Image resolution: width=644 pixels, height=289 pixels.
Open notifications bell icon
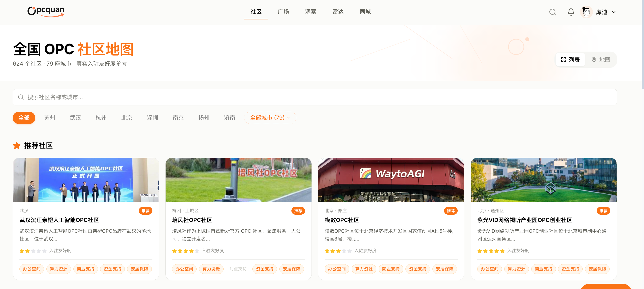571,12
